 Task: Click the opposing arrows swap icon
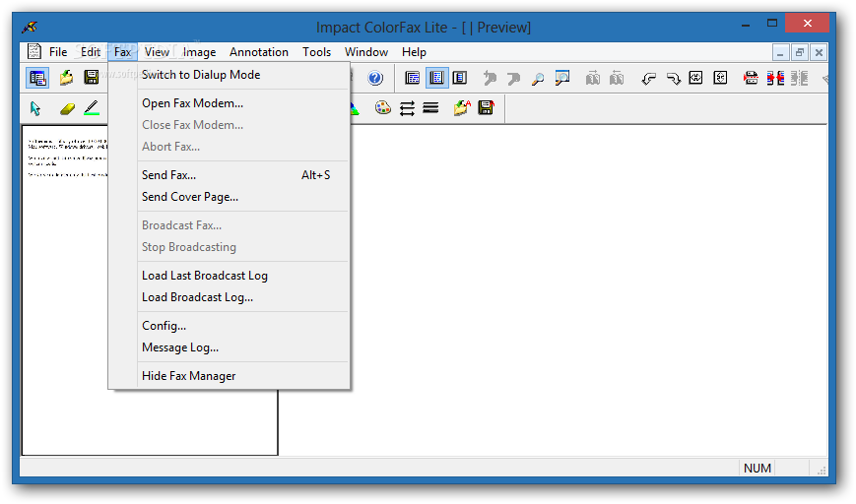click(407, 108)
